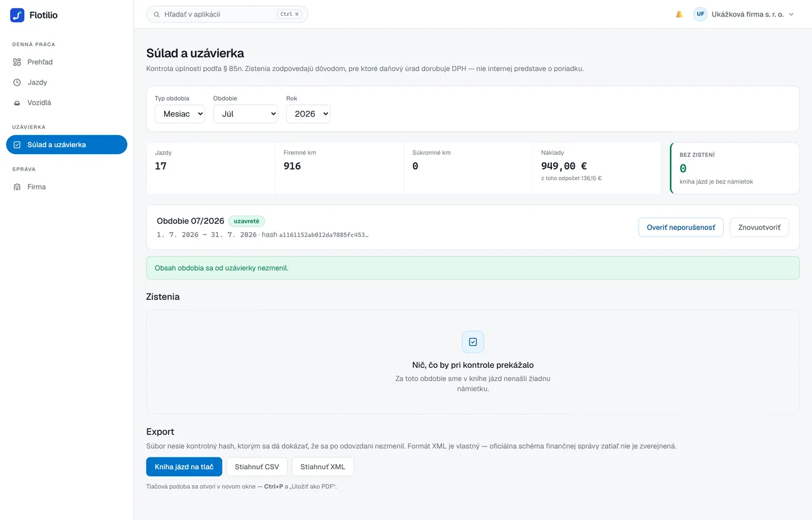Click the BEZ ZISTENÍ count 0
Viewport: 812px width, 520px height.
(683, 169)
